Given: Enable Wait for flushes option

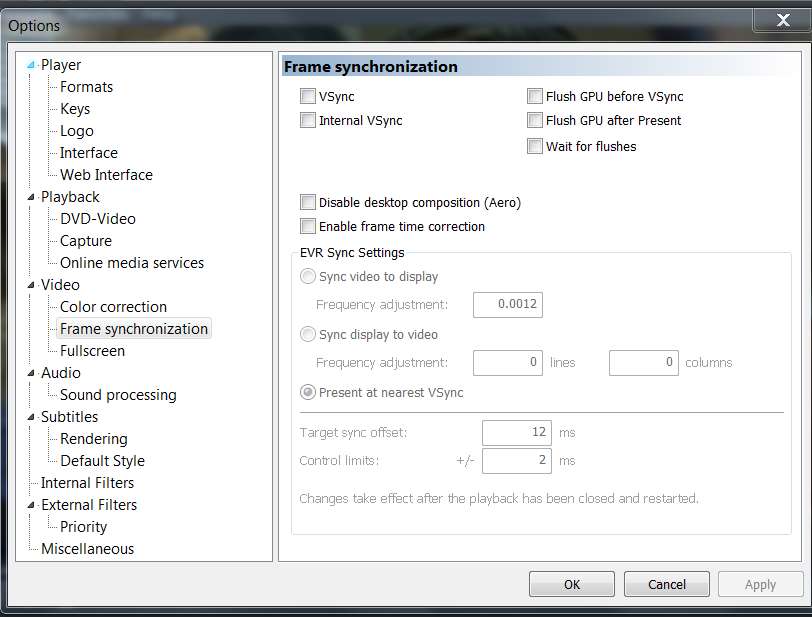Looking at the screenshot, I should coord(534,146).
